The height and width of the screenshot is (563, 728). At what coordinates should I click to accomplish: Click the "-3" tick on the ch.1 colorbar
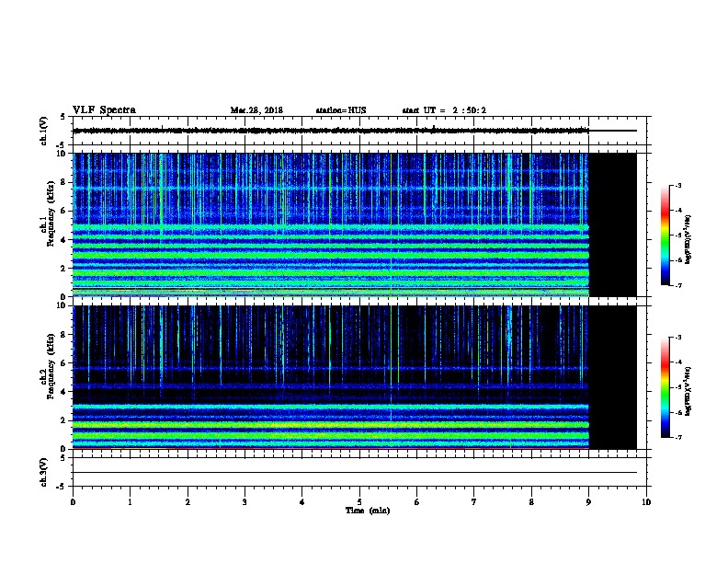pyautogui.click(x=678, y=186)
